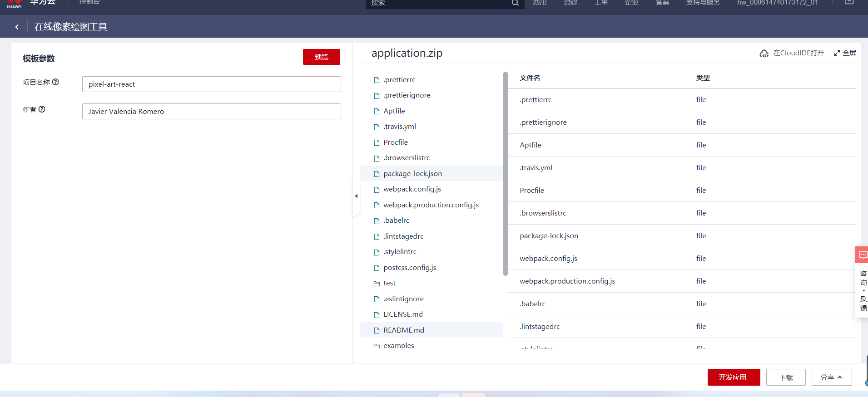
Task: Open the red feedback chat icon
Action: [x=863, y=255]
